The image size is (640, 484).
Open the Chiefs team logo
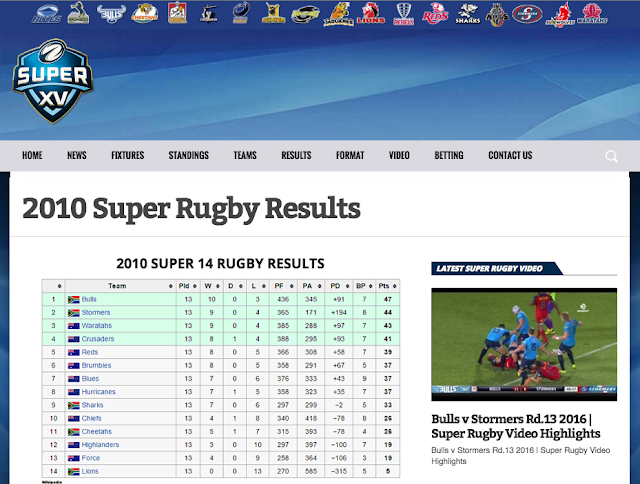point(177,13)
